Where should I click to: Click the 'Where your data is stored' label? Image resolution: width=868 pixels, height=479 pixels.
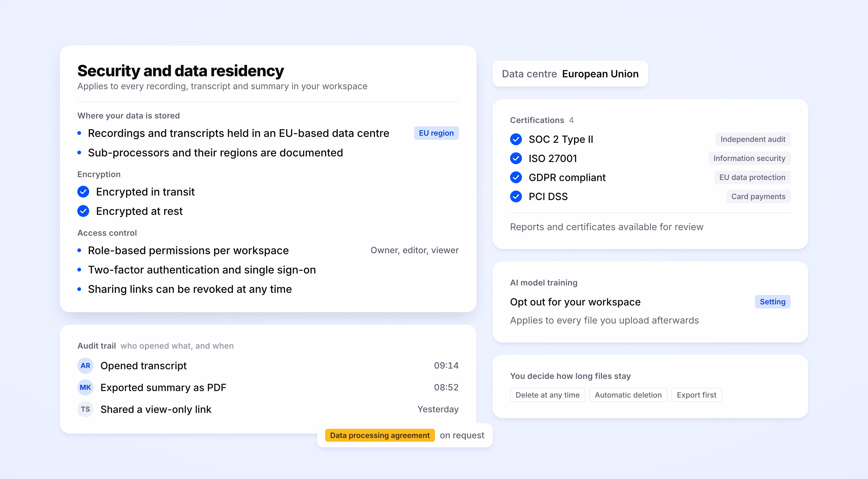(x=128, y=116)
